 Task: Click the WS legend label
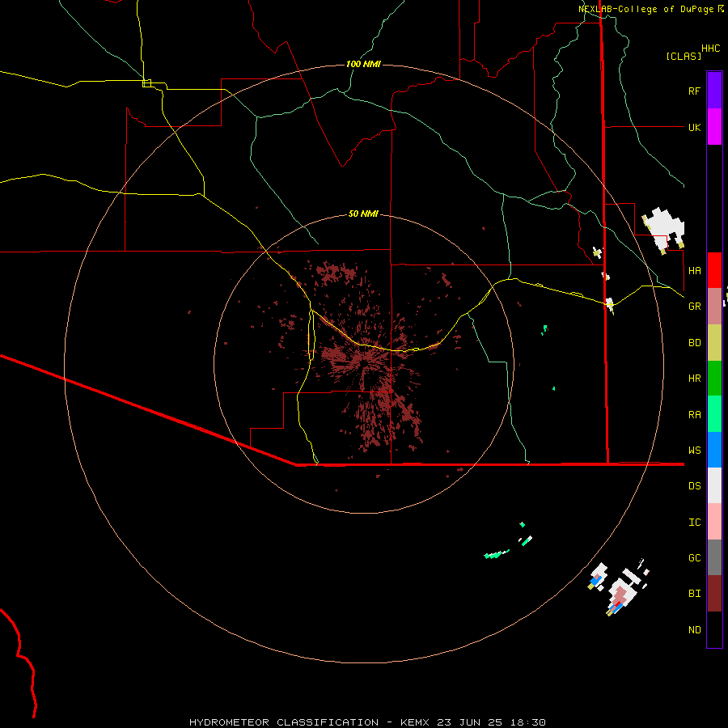click(x=694, y=450)
